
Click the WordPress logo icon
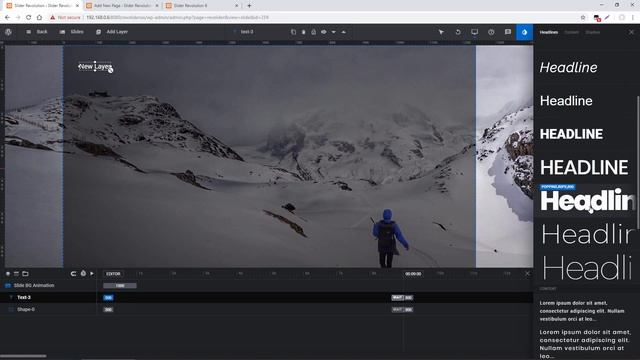point(8,32)
